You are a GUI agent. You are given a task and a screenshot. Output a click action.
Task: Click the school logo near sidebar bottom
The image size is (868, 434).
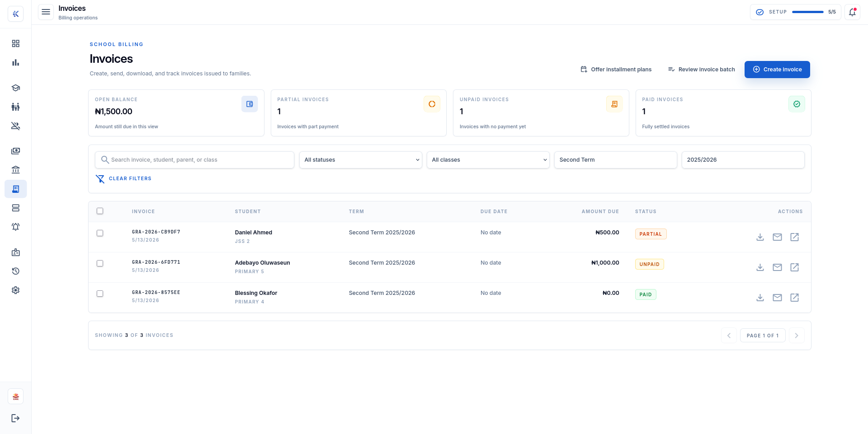point(15,397)
